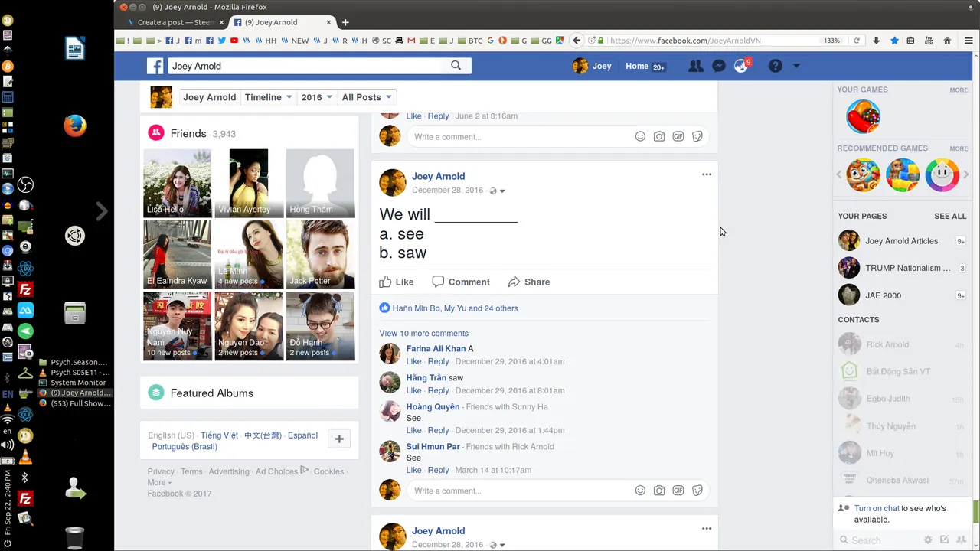Viewport: 980px width, 551px height.
Task: Expand the account settings arrow in header
Action: pos(796,67)
